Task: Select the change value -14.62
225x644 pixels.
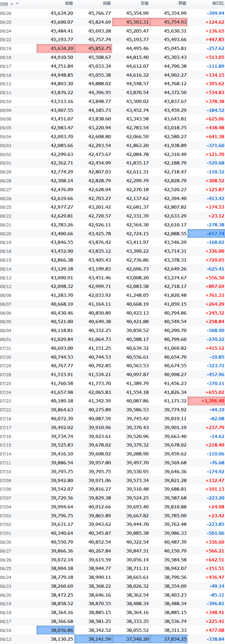Action: 217,436
